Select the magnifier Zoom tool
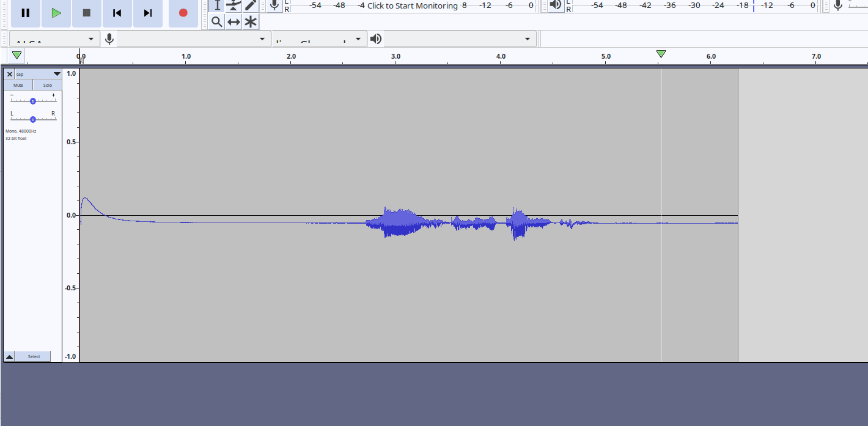The image size is (868, 426). point(217,22)
